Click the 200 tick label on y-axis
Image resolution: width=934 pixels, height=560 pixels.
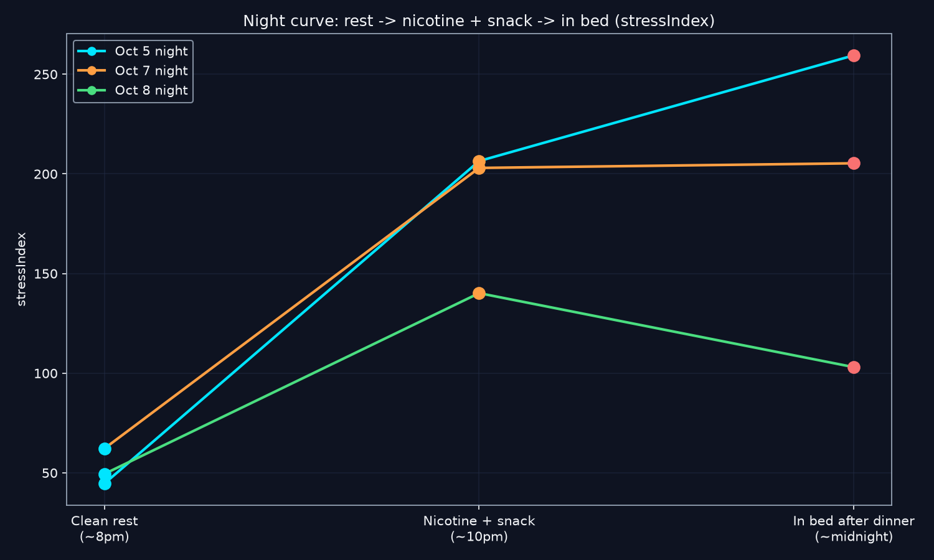(x=47, y=174)
